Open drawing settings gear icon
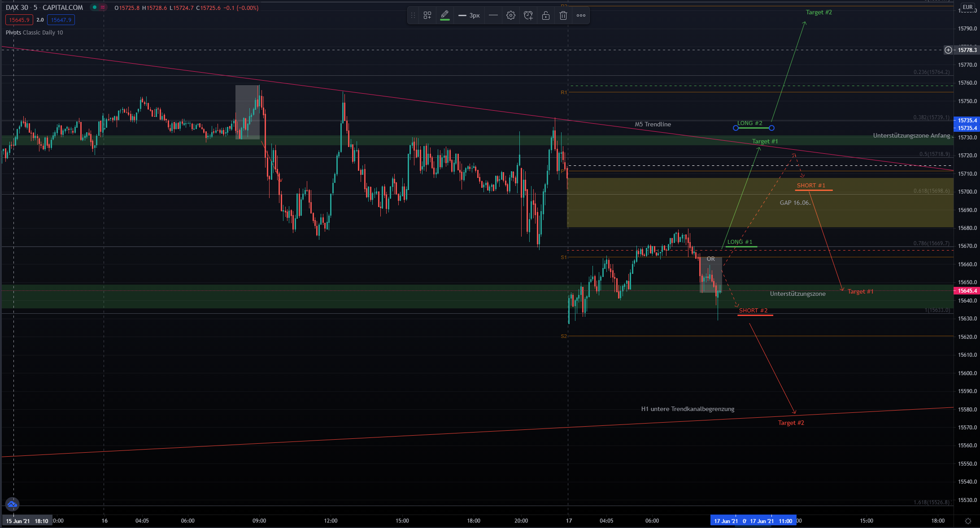The image size is (980, 528). click(510, 15)
